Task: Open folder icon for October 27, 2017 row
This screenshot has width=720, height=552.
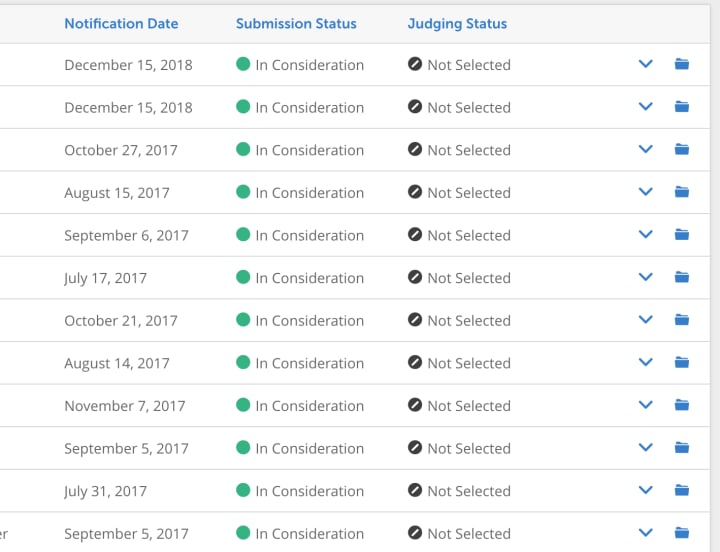Action: pos(682,150)
